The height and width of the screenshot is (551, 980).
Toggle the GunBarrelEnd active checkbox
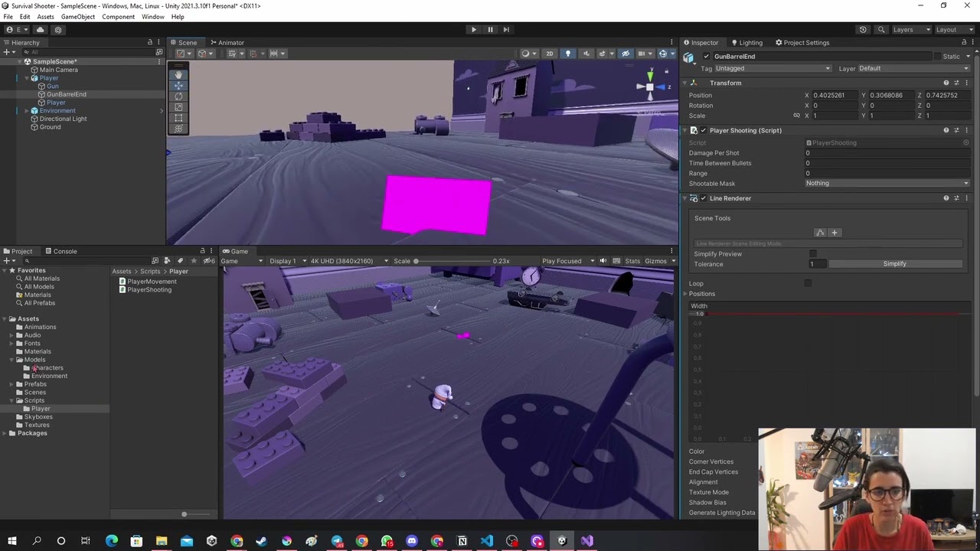tap(706, 57)
